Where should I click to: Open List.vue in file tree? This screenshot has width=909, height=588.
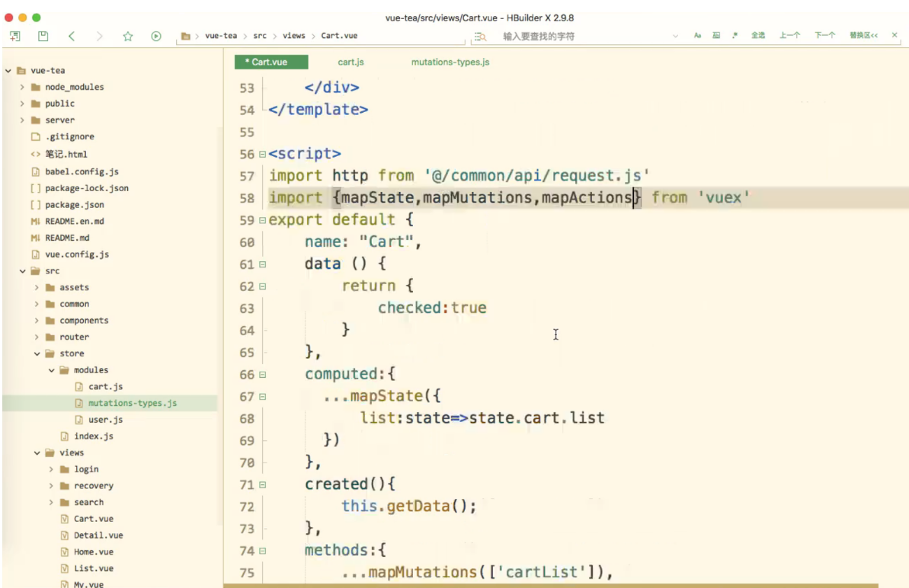(x=93, y=569)
